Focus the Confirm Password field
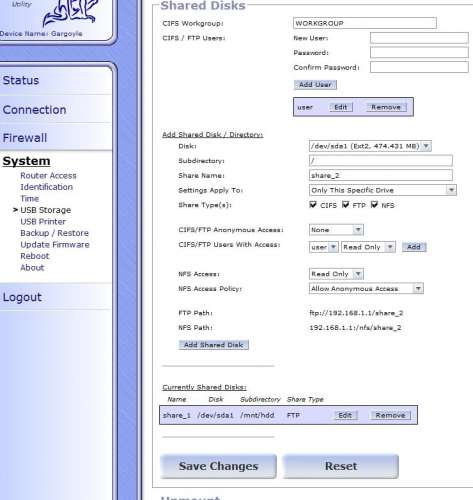 [419, 67]
